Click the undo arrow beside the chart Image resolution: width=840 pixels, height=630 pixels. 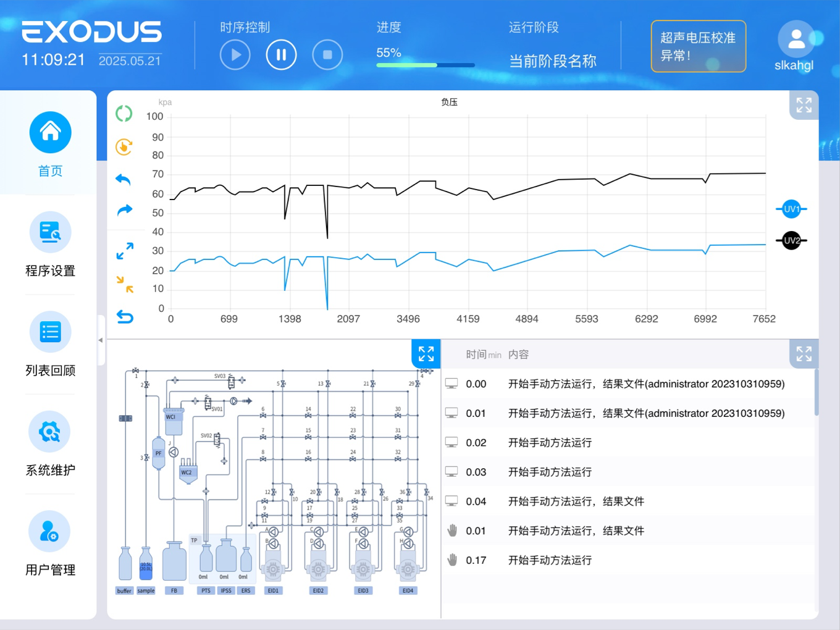click(124, 180)
